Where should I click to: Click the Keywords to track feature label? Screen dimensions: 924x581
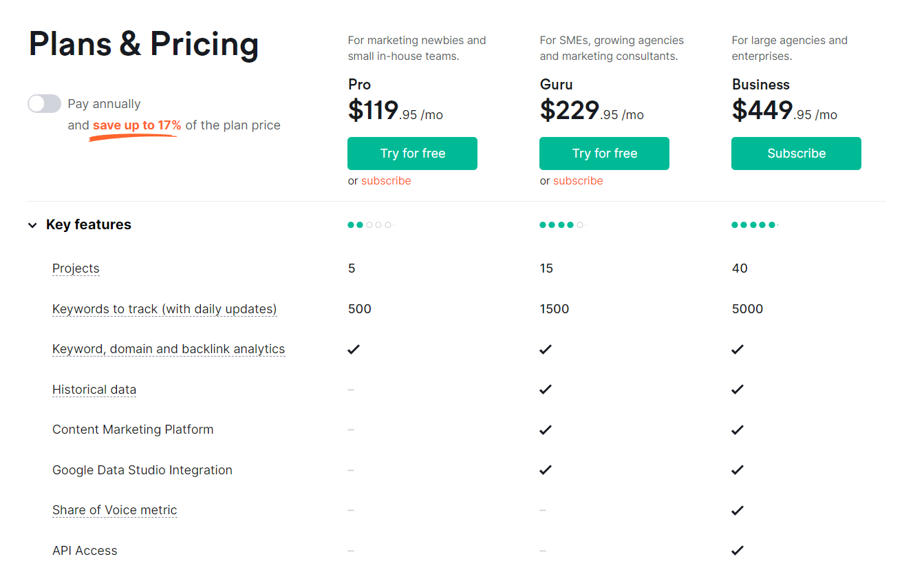[x=164, y=309]
